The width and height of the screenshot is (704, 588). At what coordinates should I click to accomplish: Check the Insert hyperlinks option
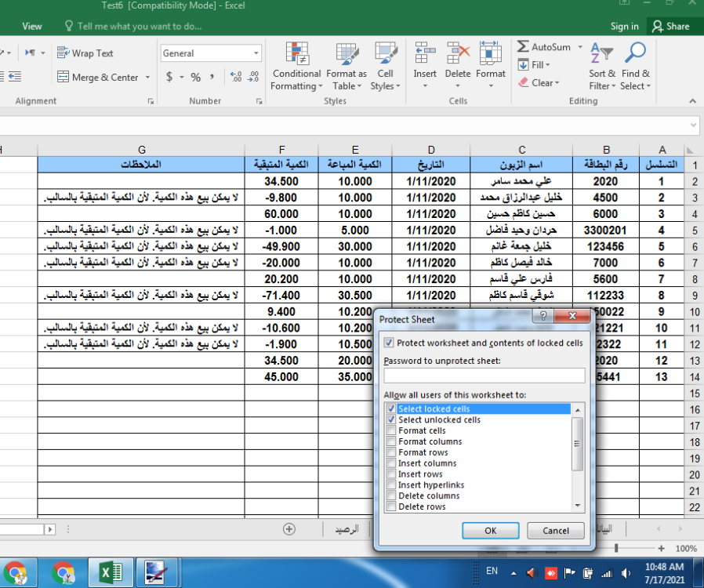coord(391,485)
